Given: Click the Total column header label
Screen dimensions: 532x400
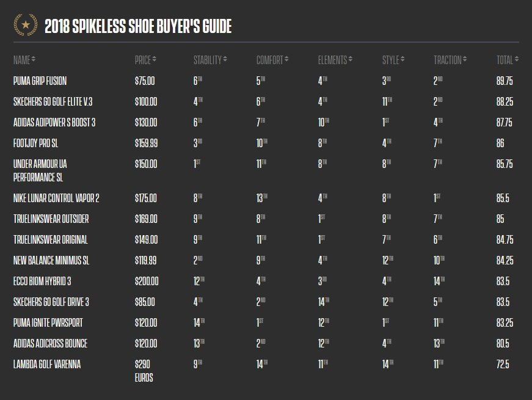Looking at the screenshot, I should [x=505, y=60].
